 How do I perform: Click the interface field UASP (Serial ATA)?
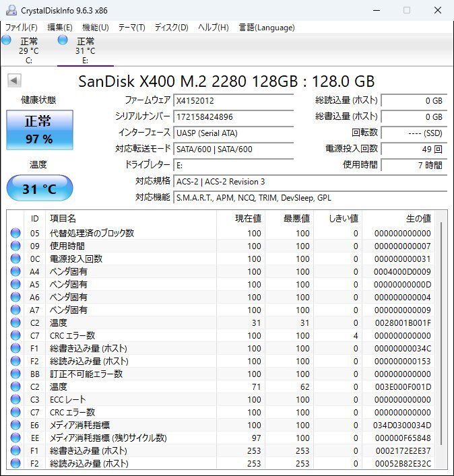(233, 133)
